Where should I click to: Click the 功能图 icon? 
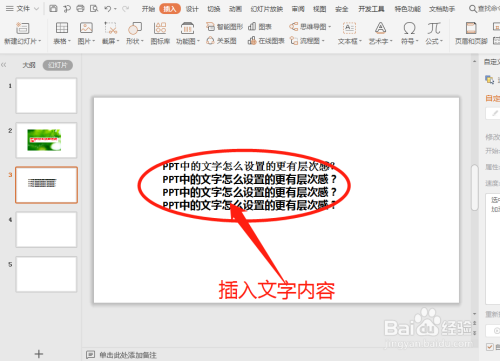[187, 28]
